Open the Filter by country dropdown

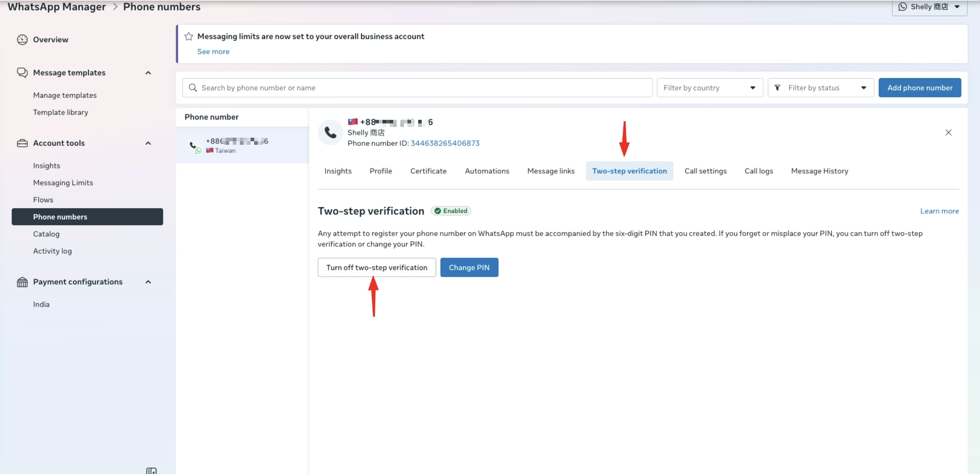click(x=709, y=88)
